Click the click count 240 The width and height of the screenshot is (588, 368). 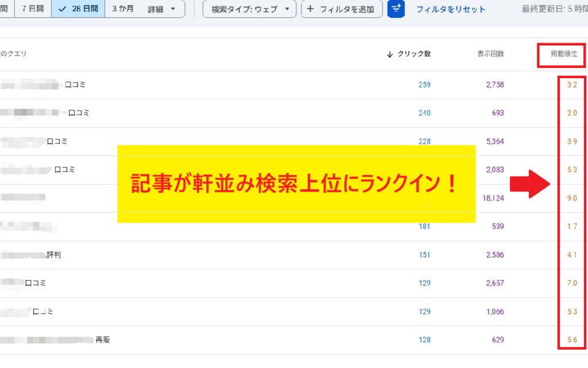coord(424,113)
